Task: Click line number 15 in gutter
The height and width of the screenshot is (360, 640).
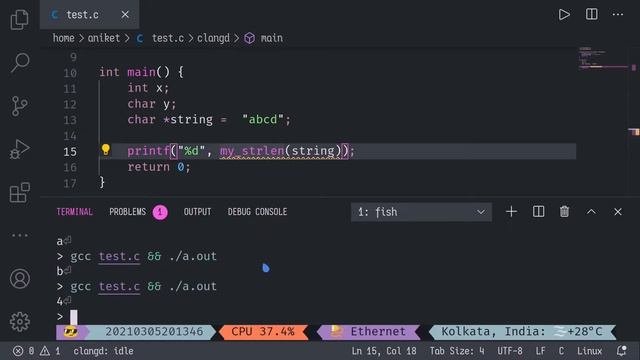Action: pos(70,151)
